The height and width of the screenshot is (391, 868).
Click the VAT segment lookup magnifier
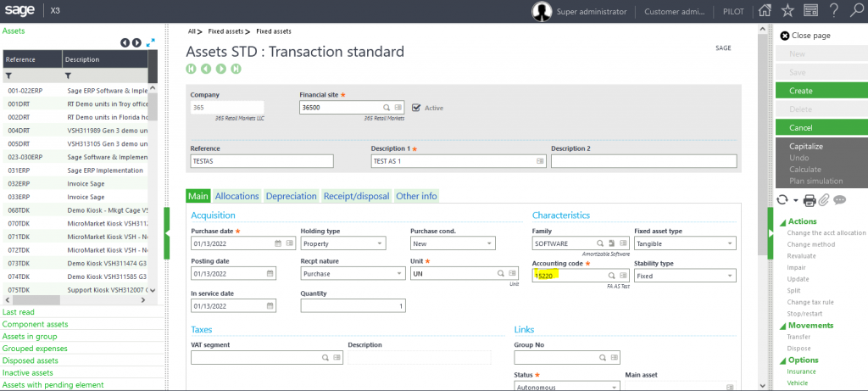325,358
